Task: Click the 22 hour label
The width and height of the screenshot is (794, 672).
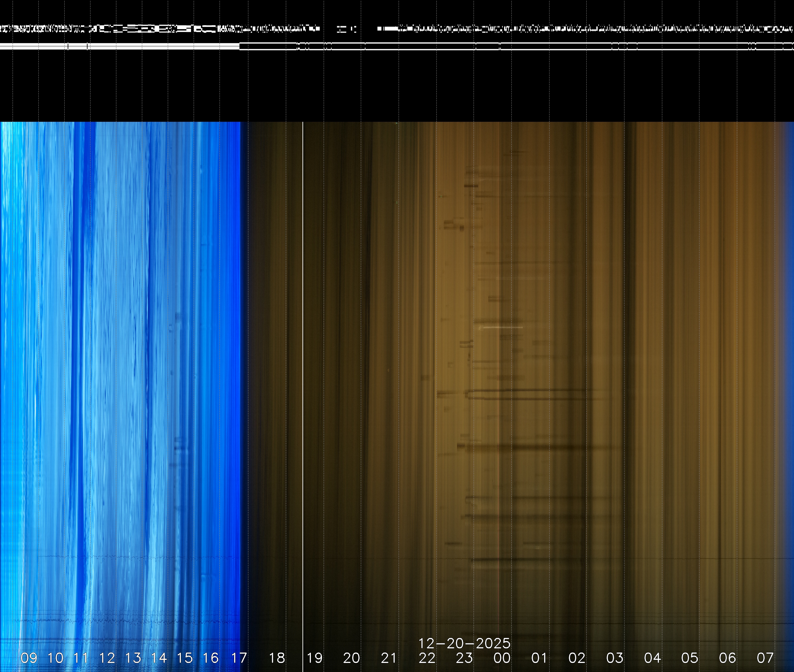Action: (427, 658)
